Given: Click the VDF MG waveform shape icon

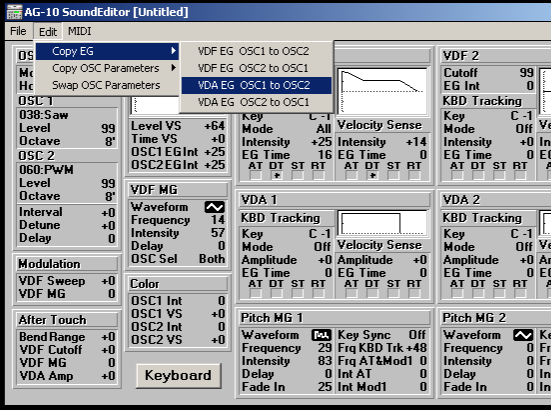Looking at the screenshot, I should (214, 207).
